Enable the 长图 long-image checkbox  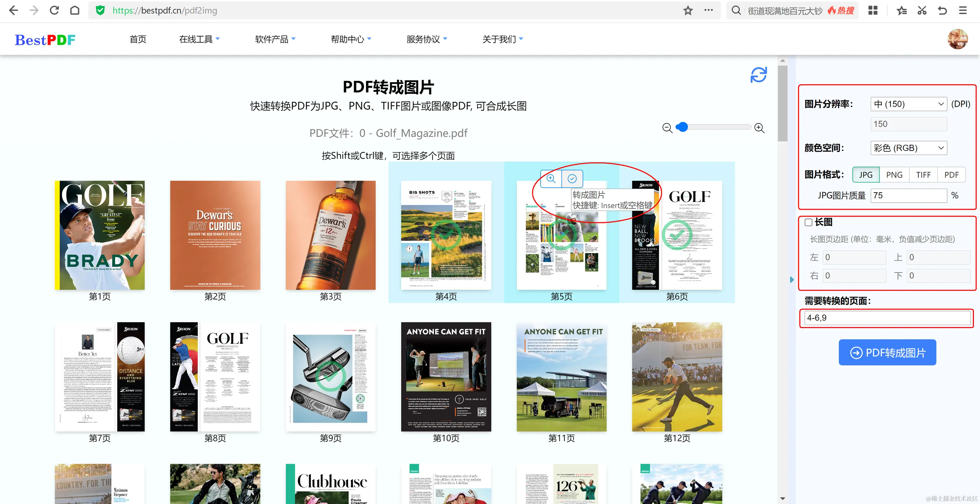coord(809,222)
